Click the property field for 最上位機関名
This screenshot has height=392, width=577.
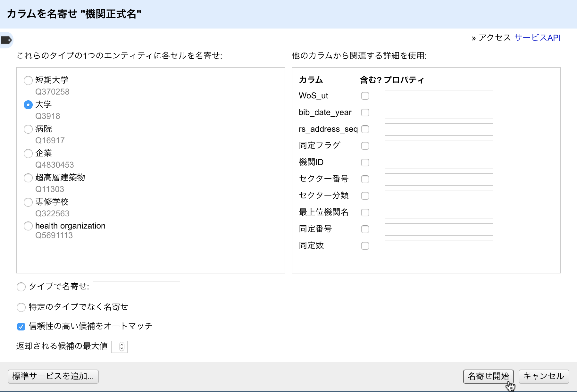(439, 213)
